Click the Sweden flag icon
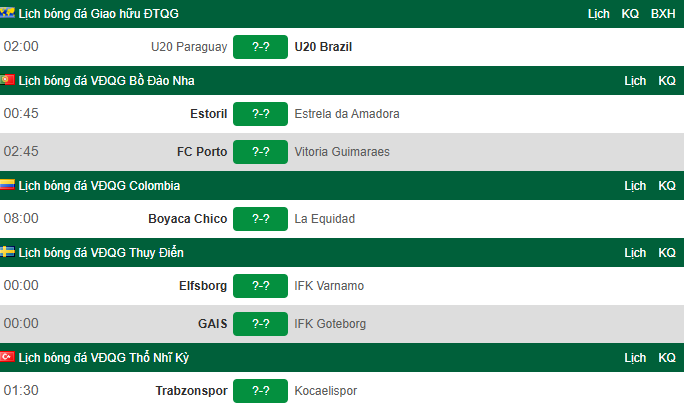Viewport: 685px width, 407px height. click(x=7, y=252)
